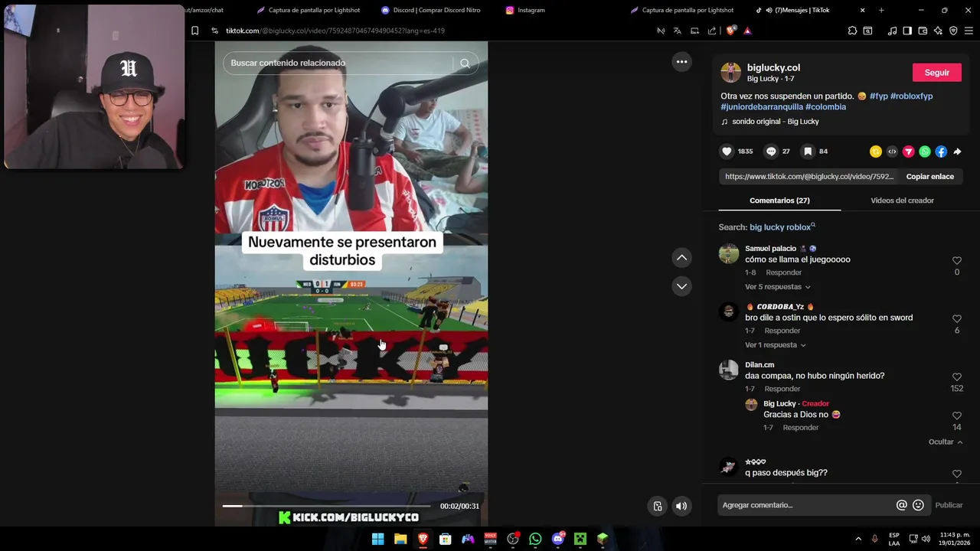Open biglucky.col profile avatar

coord(730,73)
